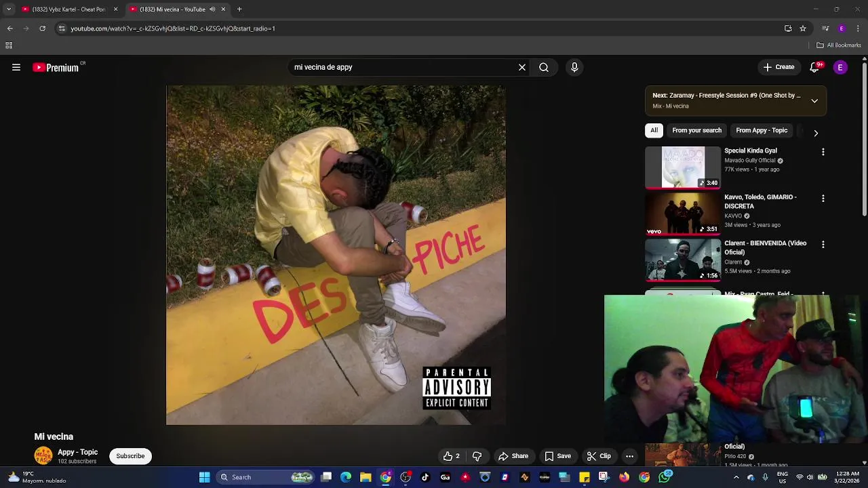The height and width of the screenshot is (488, 868).
Task: Open the apps grid in bookmarks bar
Action: [9, 45]
